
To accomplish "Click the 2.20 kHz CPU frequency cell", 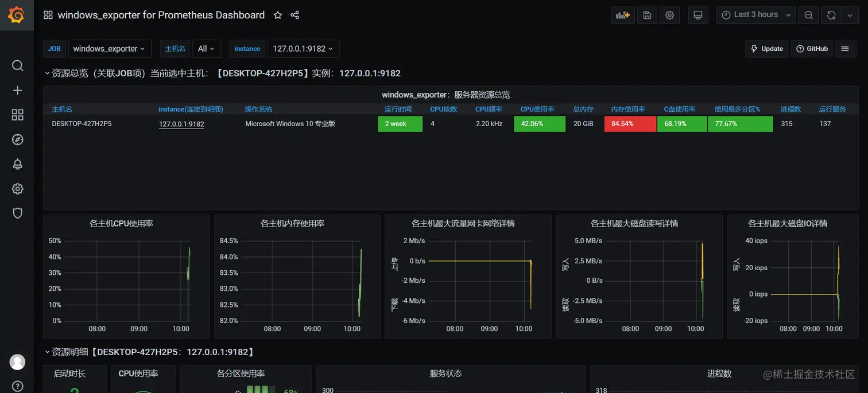I will (489, 124).
